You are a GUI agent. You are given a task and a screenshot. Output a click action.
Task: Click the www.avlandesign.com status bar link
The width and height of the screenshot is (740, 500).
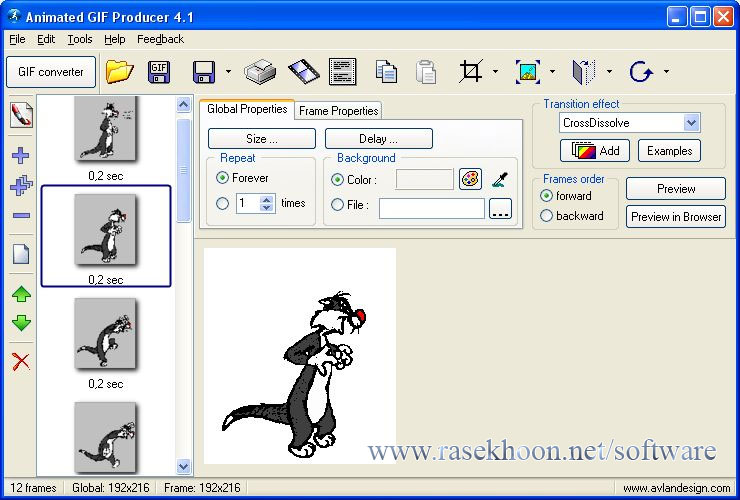(676, 488)
